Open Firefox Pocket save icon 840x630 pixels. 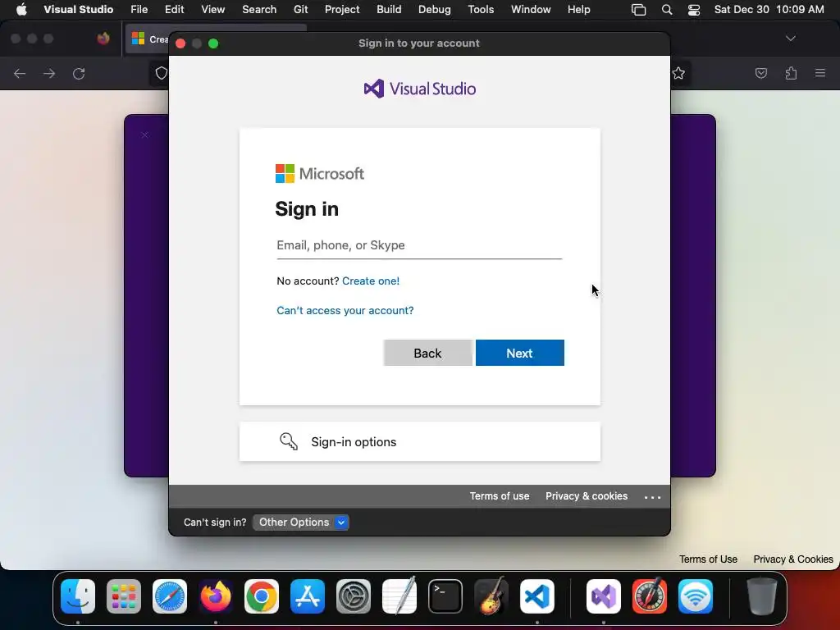pyautogui.click(x=761, y=73)
